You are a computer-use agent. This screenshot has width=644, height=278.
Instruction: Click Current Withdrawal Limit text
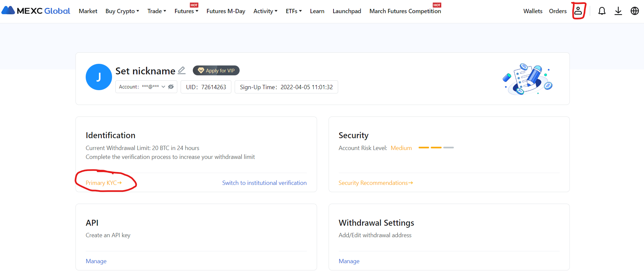(142, 148)
